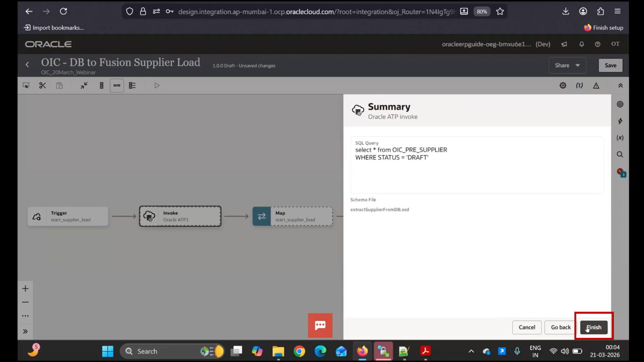Open the search icon in right sidebar
Image resolution: width=644 pixels, height=362 pixels.
620,155
